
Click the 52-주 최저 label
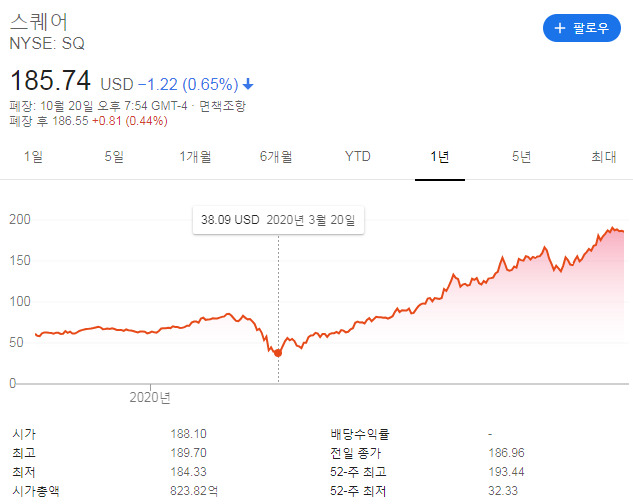point(358,491)
